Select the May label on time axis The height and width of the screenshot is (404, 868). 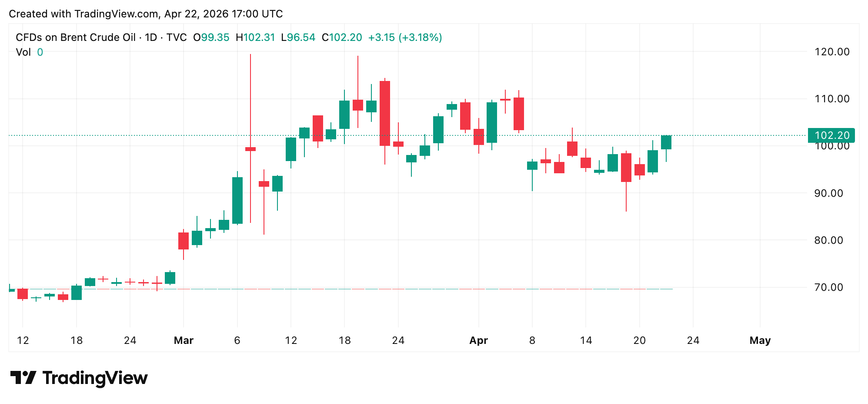(x=760, y=340)
